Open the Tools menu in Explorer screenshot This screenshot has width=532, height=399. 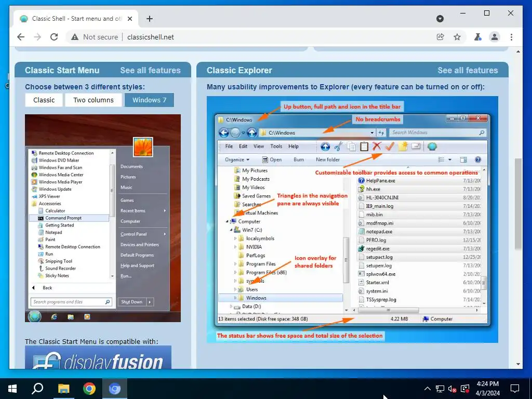click(276, 146)
